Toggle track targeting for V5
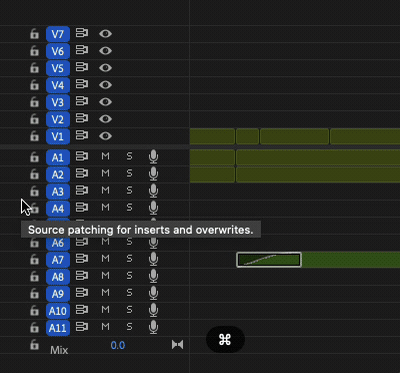Image resolution: width=400 pixels, height=373 pixels. (x=58, y=68)
